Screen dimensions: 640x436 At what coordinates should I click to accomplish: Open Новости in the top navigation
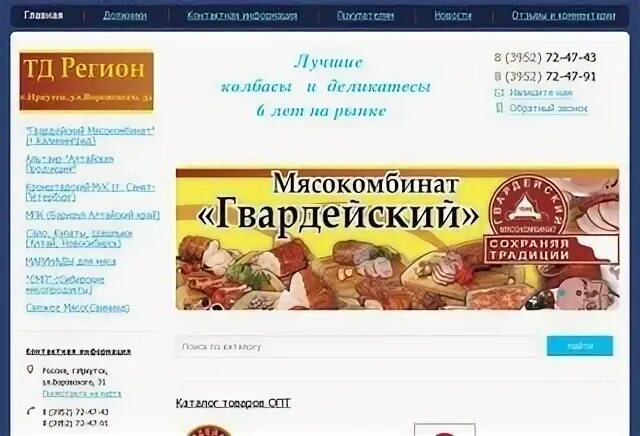coord(453,16)
